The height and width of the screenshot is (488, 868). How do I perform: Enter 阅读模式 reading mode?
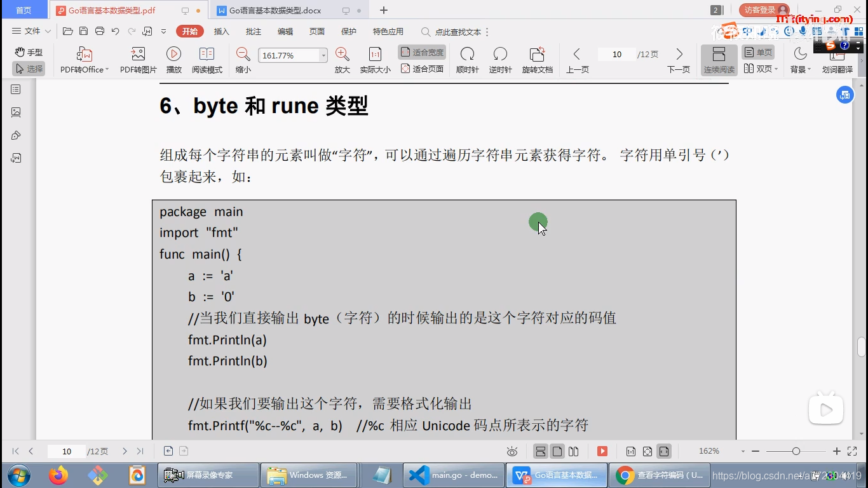[x=207, y=60]
